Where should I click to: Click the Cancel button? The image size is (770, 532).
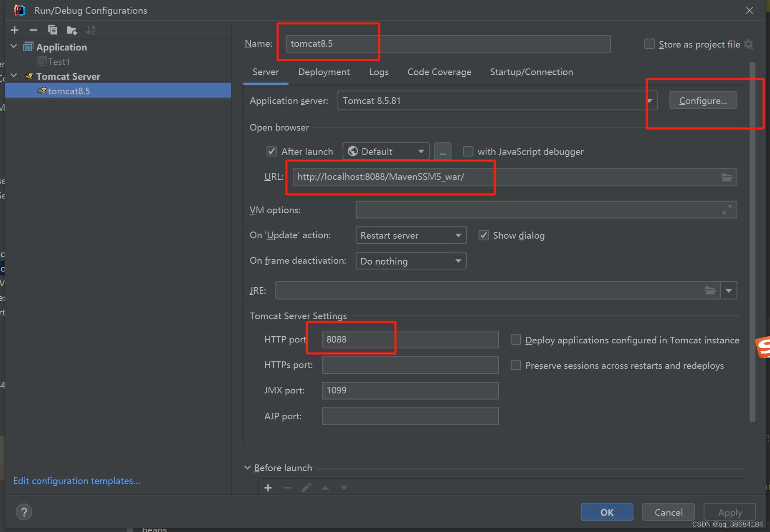[x=669, y=512]
